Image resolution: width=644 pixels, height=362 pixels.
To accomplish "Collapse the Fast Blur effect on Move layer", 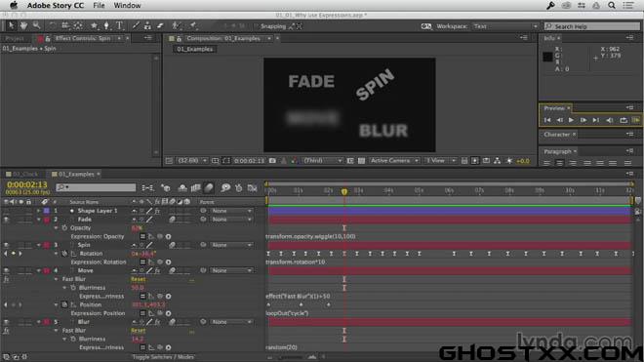I will (x=56, y=279).
